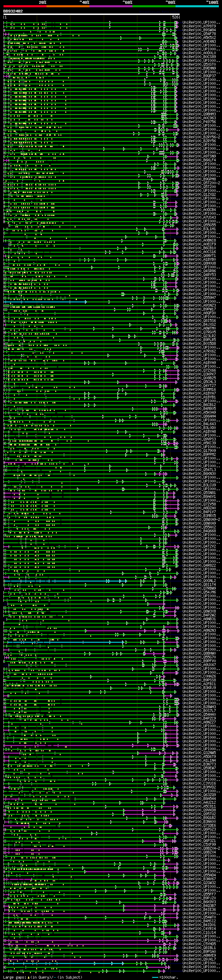This screenshot has height=980, width=222.
Task: Click the green ~80% identity legend bar
Action: click(x=154, y=6)
